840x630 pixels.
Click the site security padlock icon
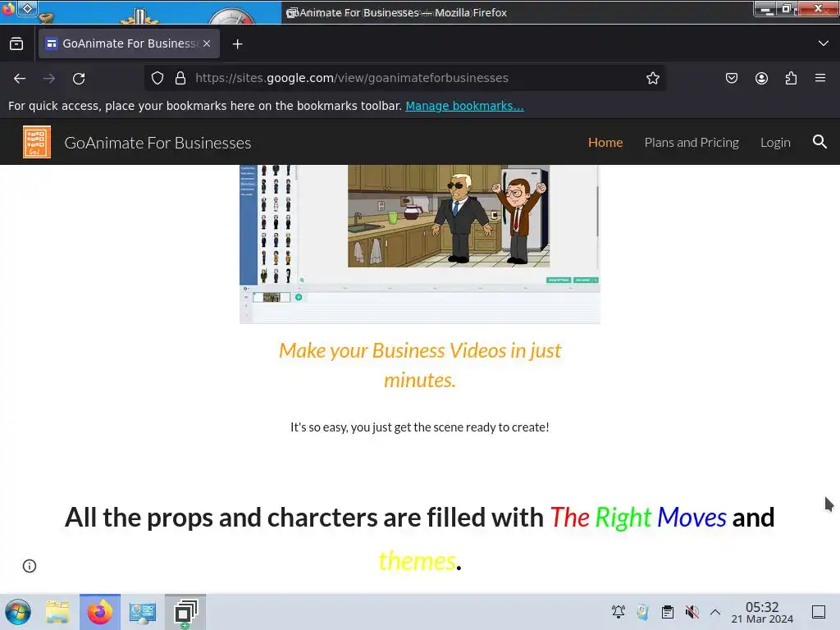[x=180, y=78]
